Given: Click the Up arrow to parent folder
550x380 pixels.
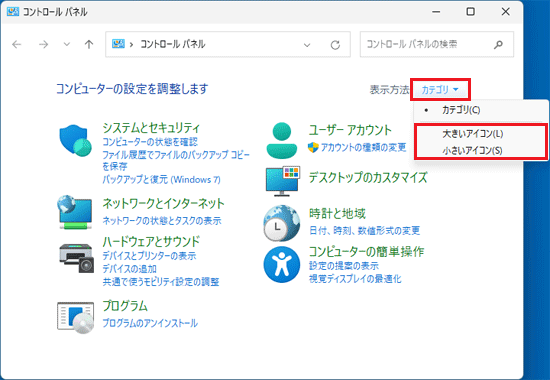Looking at the screenshot, I should tap(89, 44).
